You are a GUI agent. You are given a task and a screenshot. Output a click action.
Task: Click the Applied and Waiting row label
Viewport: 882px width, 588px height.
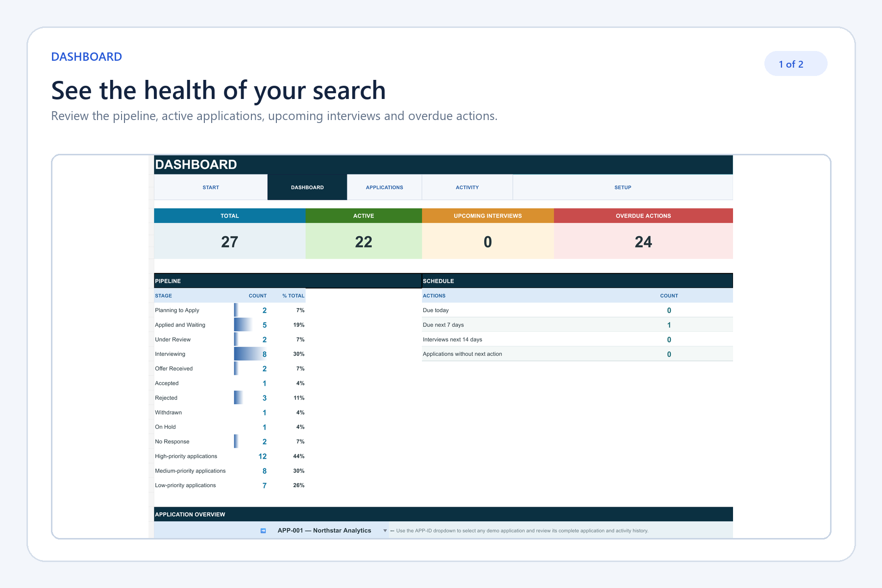pos(180,325)
